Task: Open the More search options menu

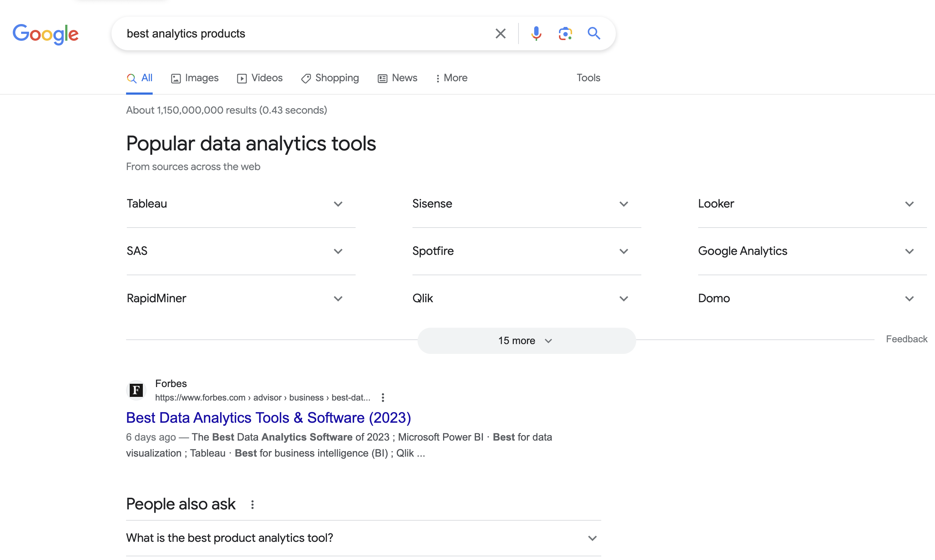Action: pyautogui.click(x=451, y=78)
